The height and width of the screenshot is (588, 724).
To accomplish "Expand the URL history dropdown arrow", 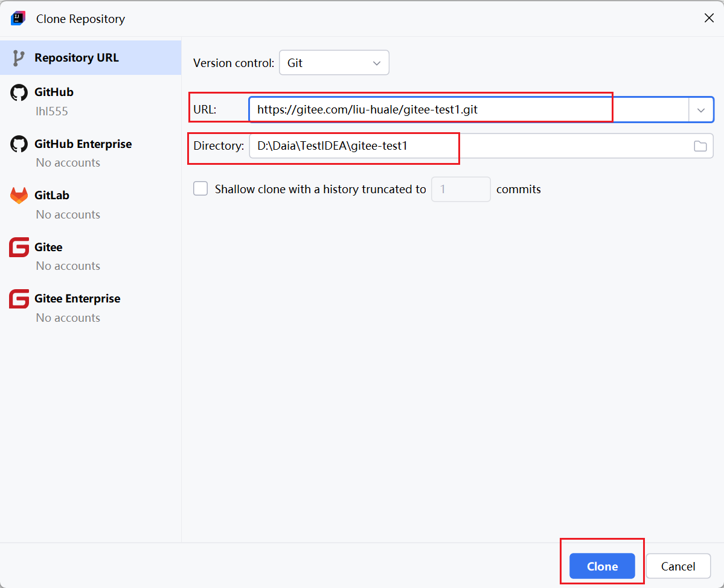I will tap(701, 110).
